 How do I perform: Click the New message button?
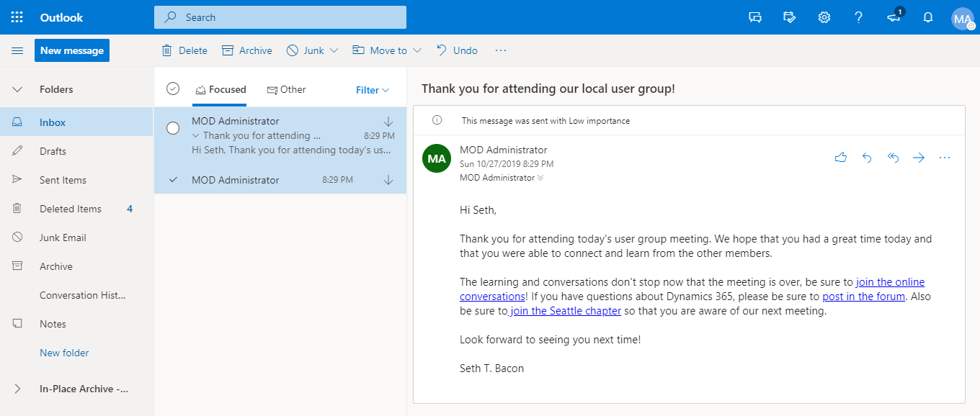[72, 50]
